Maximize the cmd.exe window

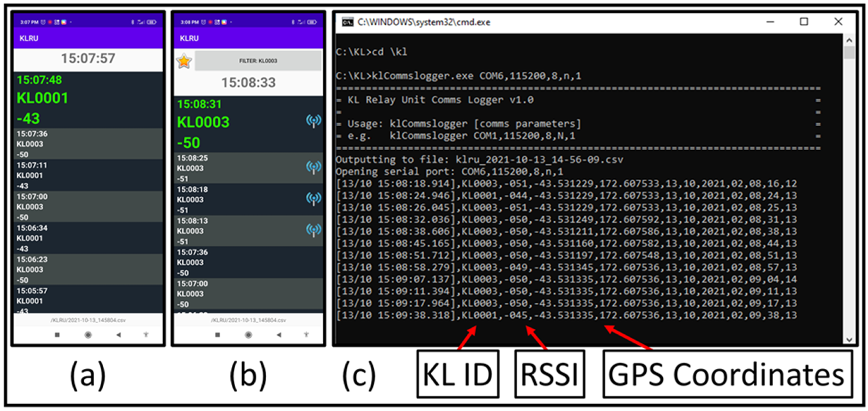point(804,22)
